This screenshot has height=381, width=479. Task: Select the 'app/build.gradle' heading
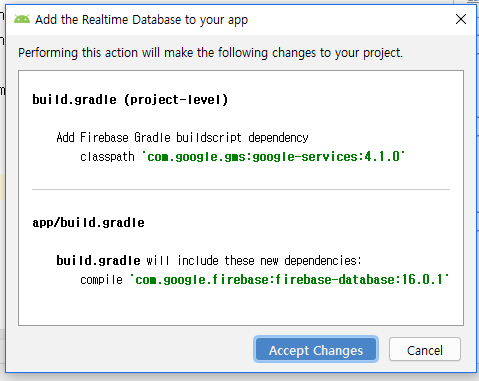pos(88,222)
